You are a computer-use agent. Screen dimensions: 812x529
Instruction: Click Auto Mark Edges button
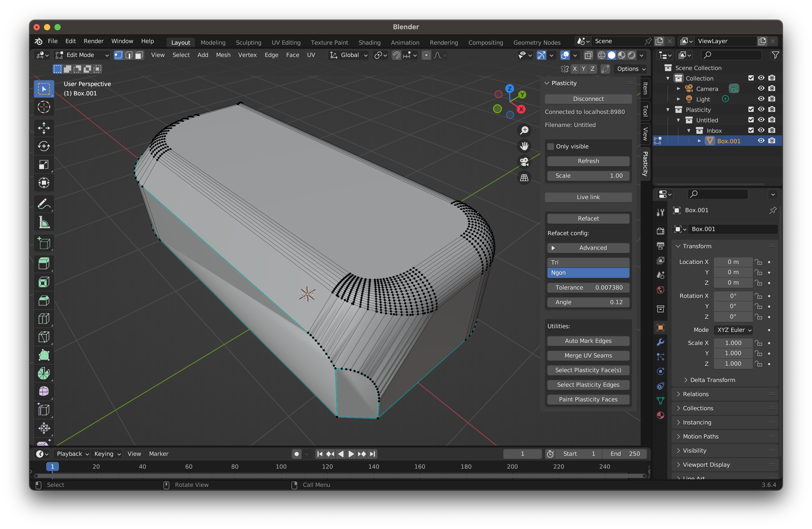coord(588,341)
